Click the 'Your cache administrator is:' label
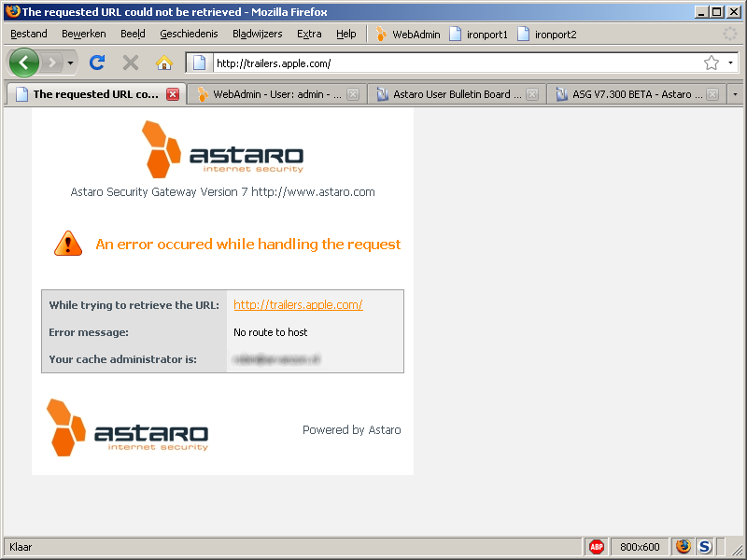This screenshot has width=747, height=560. [x=122, y=359]
